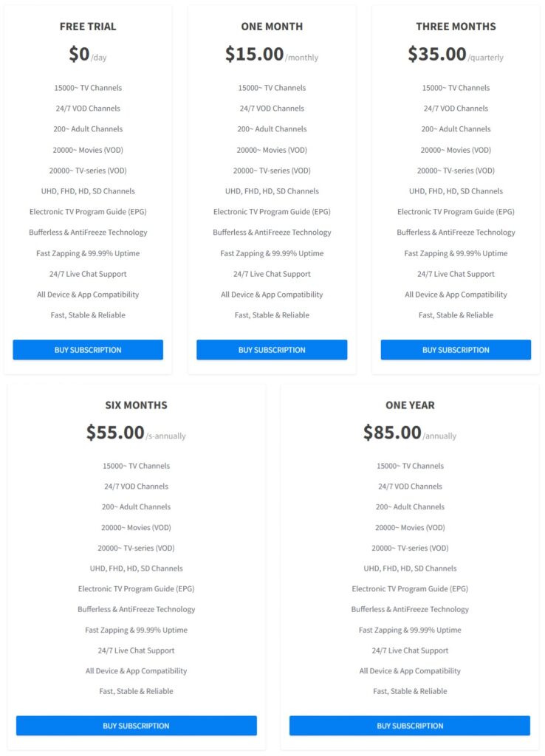The height and width of the screenshot is (756, 545).
Task: Click 20000~ Movies (VOD) in Six Months
Action: pyautogui.click(x=137, y=528)
